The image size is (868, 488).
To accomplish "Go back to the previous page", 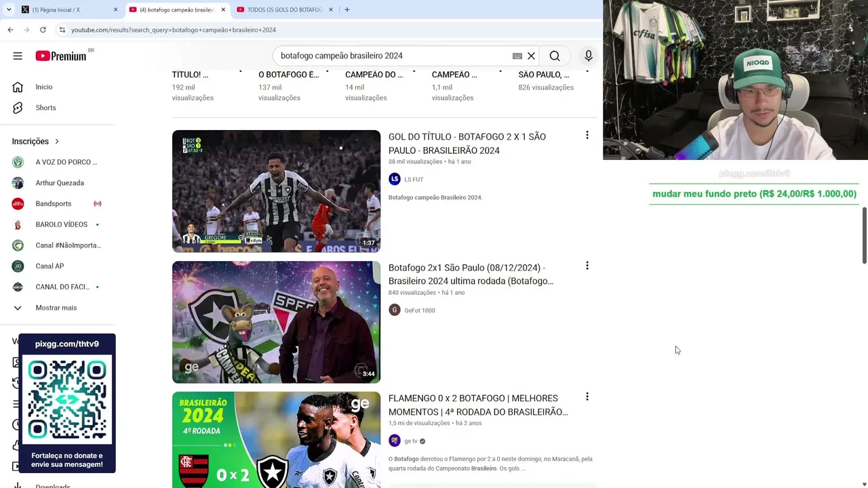I will coord(10,30).
